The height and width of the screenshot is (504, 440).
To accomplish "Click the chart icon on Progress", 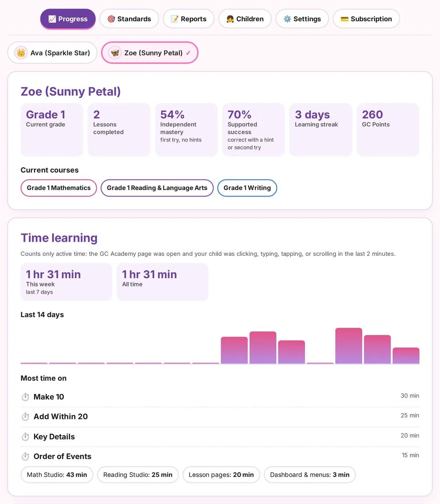I will coord(52,19).
